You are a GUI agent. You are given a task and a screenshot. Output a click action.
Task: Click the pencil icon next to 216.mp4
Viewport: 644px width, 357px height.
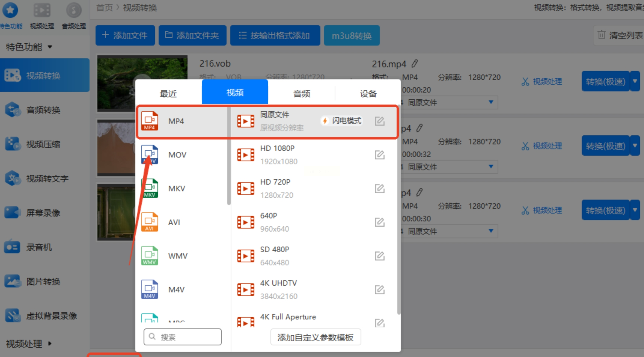click(x=415, y=63)
